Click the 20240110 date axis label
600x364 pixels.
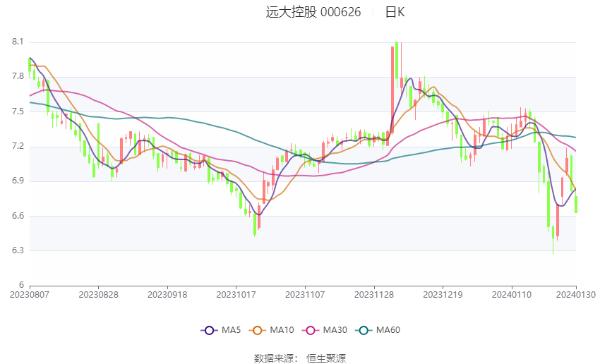tap(512, 295)
